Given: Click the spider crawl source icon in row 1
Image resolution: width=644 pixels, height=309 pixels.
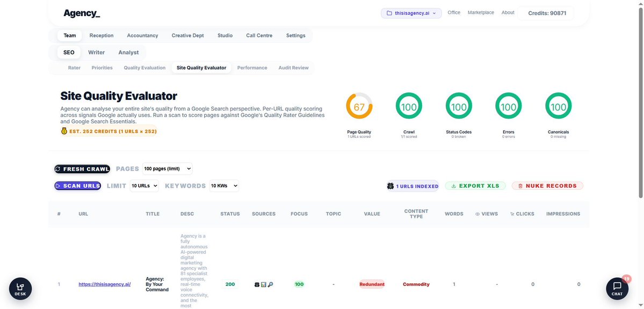Looking at the screenshot, I should (x=257, y=284).
